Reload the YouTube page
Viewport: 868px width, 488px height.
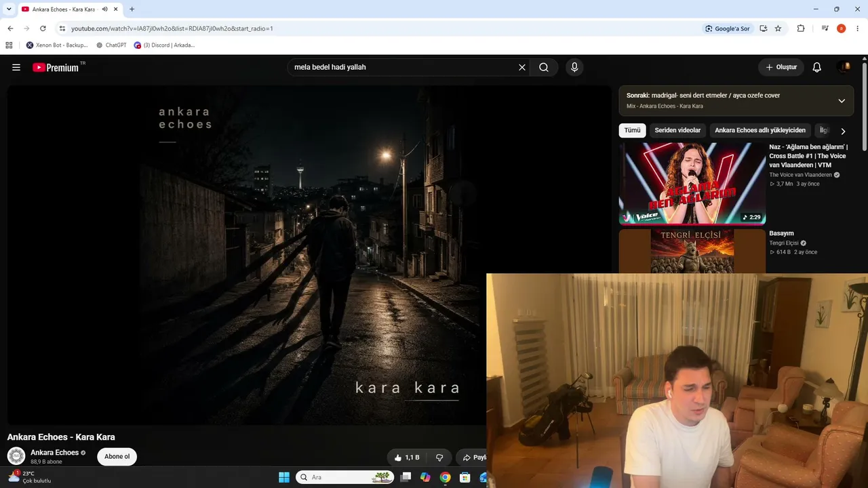click(43, 28)
